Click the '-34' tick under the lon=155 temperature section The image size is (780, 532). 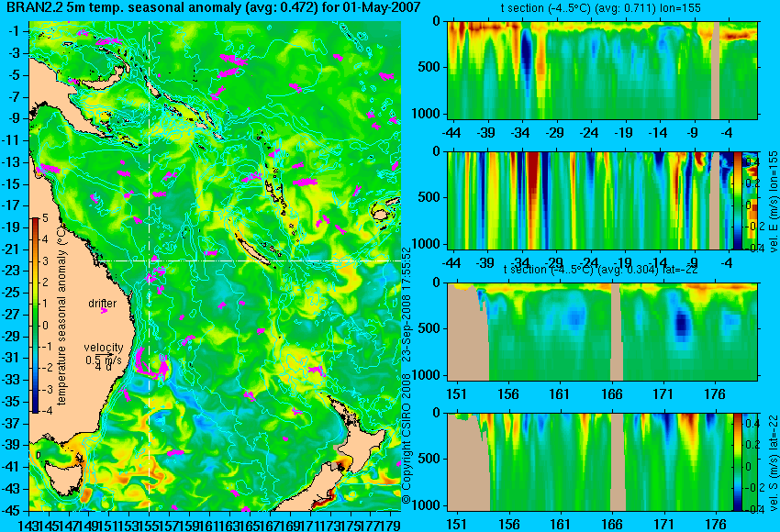click(520, 133)
